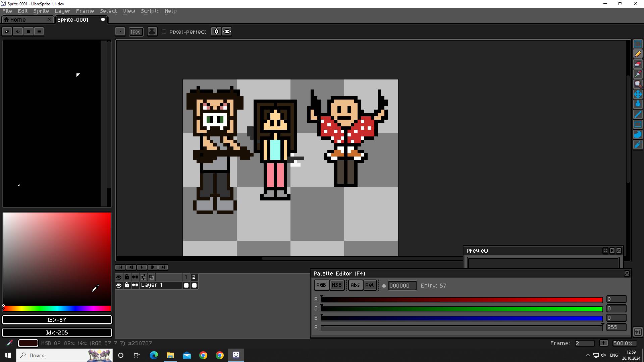This screenshot has height=362, width=644.
Task: Select the Move tool
Action: (638, 94)
